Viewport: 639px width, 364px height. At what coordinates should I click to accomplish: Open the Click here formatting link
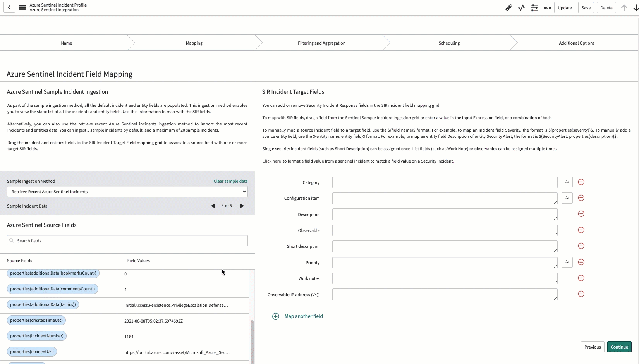coord(272,161)
